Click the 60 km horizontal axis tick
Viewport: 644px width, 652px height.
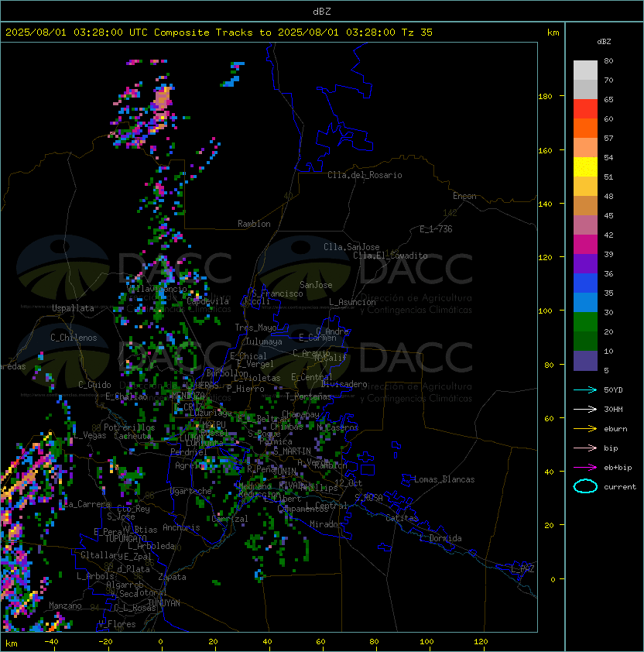pos(320,642)
